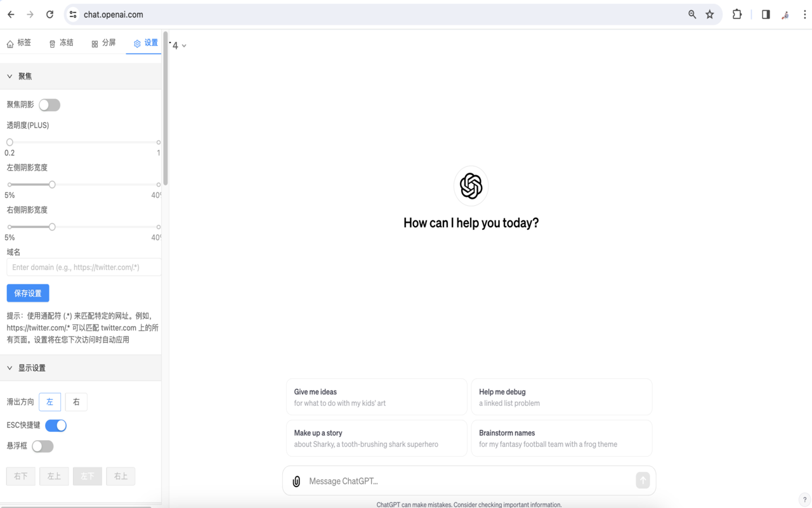Select the 设置 tab
The height and width of the screenshot is (508, 812).
(x=145, y=43)
